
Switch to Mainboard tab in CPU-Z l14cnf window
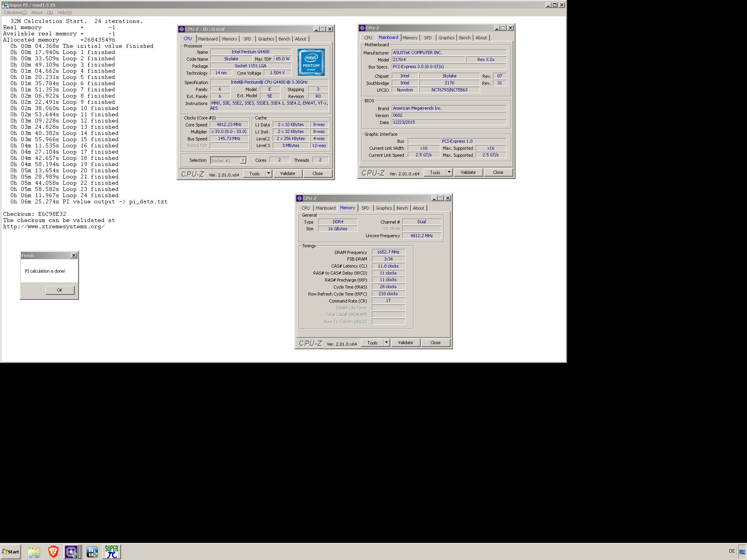coord(208,39)
